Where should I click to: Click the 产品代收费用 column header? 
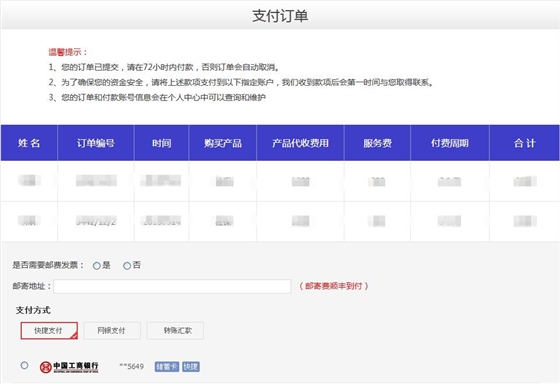tap(300, 143)
